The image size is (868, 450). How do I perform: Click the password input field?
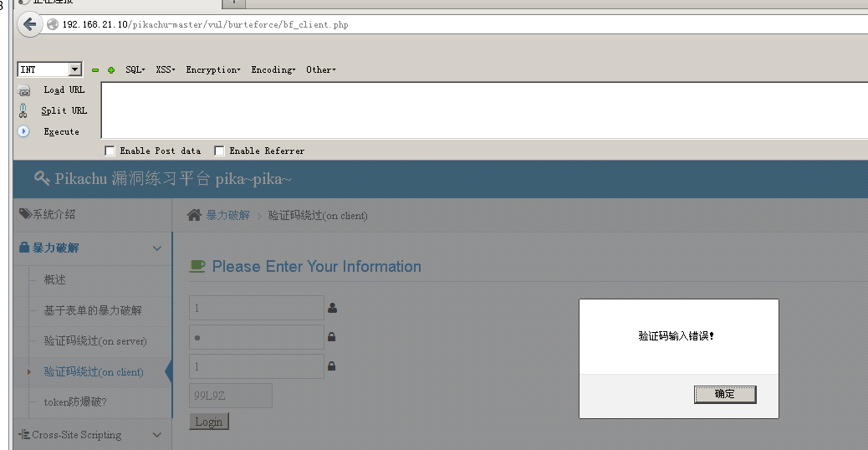tap(257, 337)
